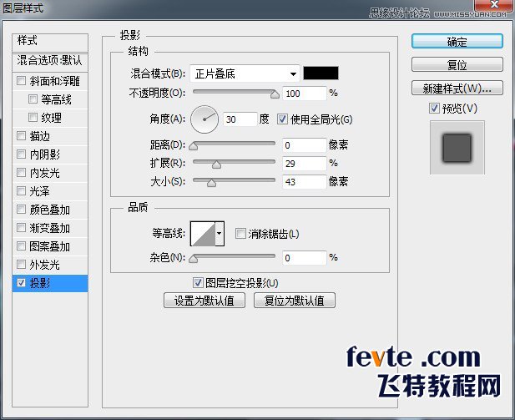Enable the 外发光 checkbox

tap(21, 265)
